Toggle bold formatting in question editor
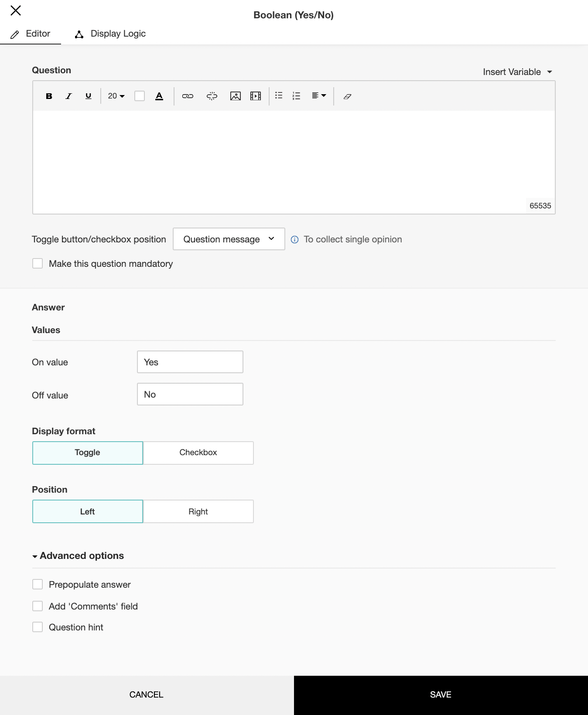This screenshot has width=588, height=715. pyautogui.click(x=49, y=96)
